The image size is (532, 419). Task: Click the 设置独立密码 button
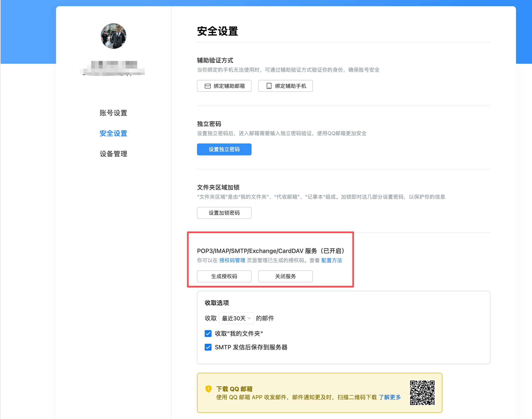pyautogui.click(x=224, y=149)
